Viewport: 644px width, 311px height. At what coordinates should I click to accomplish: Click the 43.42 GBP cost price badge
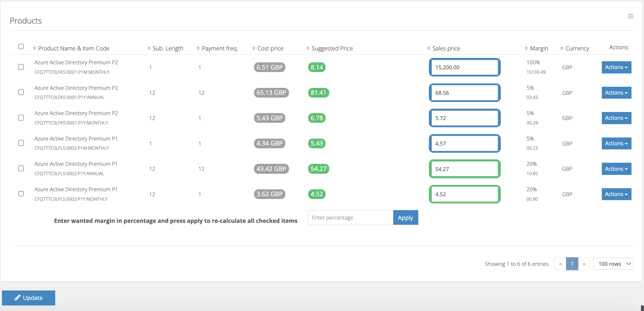click(x=271, y=169)
